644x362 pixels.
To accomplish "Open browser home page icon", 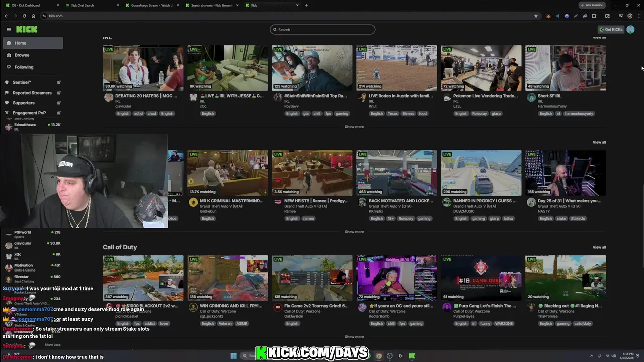I will (x=33, y=16).
